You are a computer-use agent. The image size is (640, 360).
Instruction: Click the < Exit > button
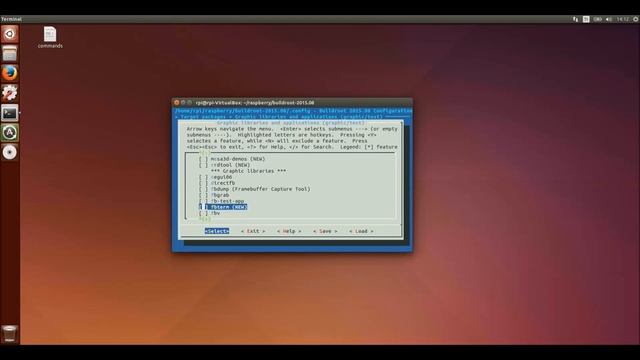point(253,231)
